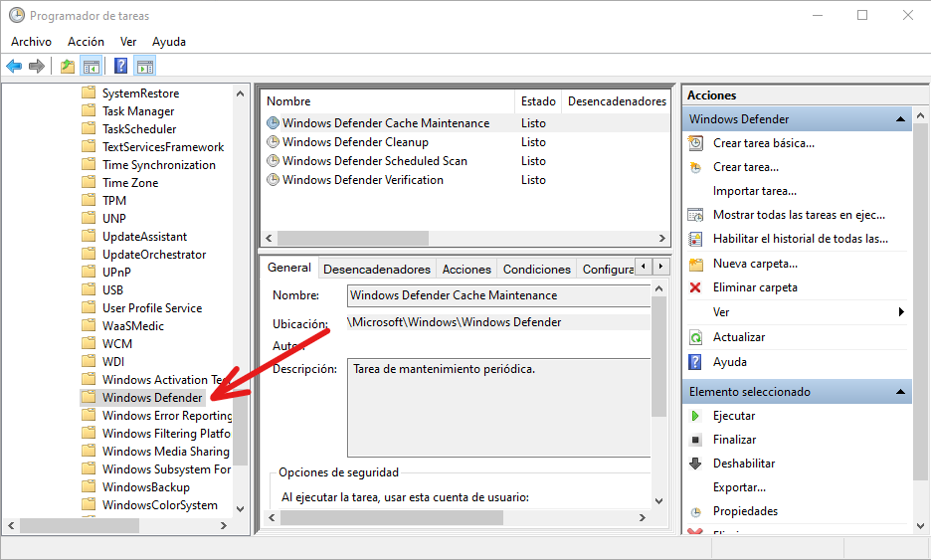Select the SystemRestore folder
Screen dimensions: 931x560
(140, 93)
